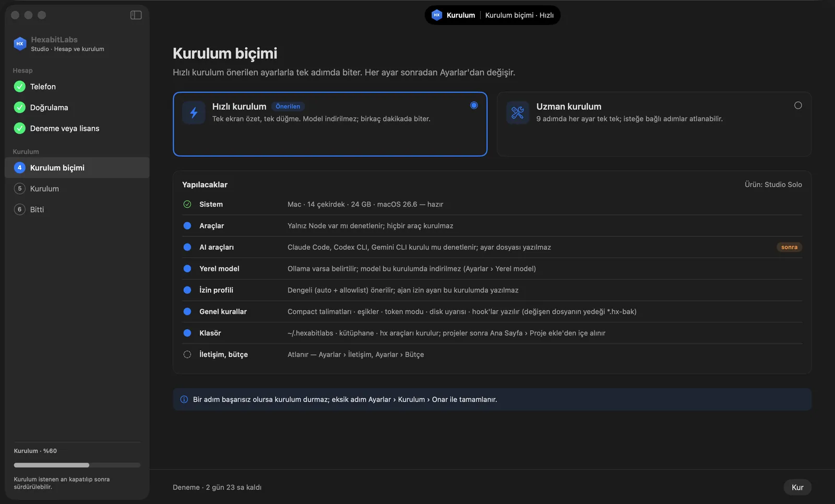Click the sonra badge in AI araçları row
Viewport: 835px width, 504px height.
coord(789,247)
